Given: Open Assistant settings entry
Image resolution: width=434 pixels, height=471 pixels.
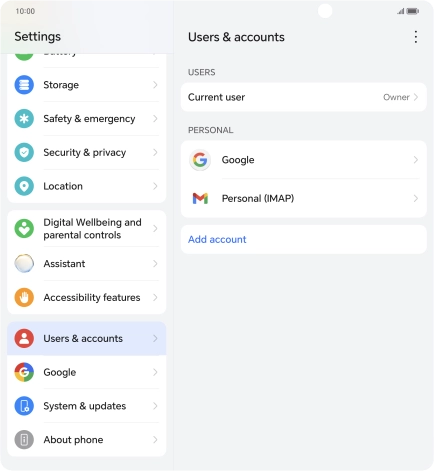Looking at the screenshot, I should click(87, 264).
